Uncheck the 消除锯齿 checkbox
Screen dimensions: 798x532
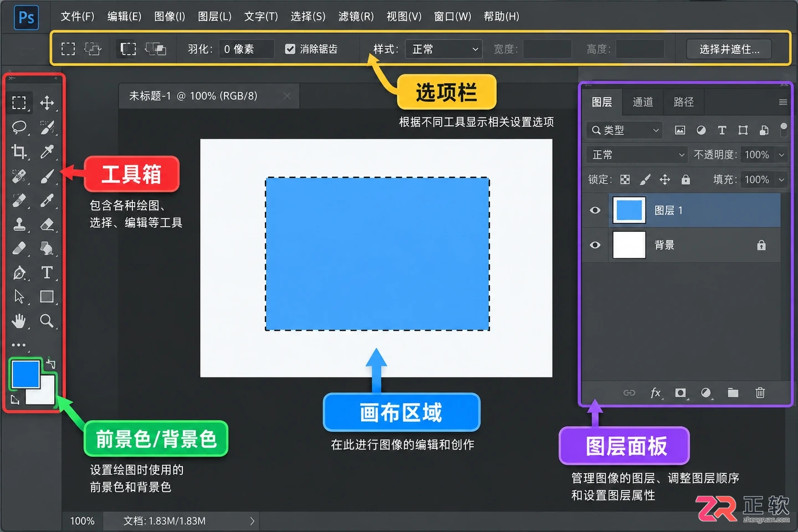tap(290, 49)
